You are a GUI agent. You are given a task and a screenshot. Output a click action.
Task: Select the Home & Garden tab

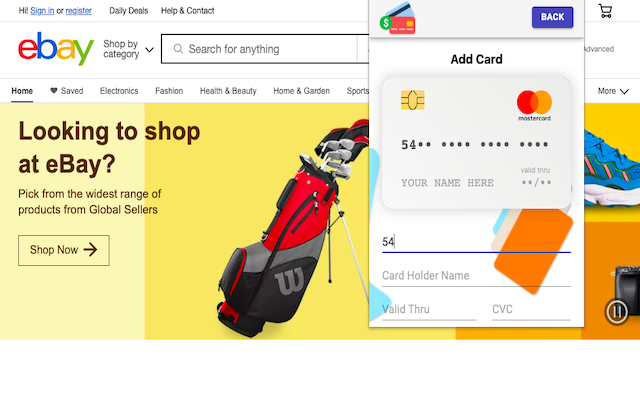coord(302,91)
